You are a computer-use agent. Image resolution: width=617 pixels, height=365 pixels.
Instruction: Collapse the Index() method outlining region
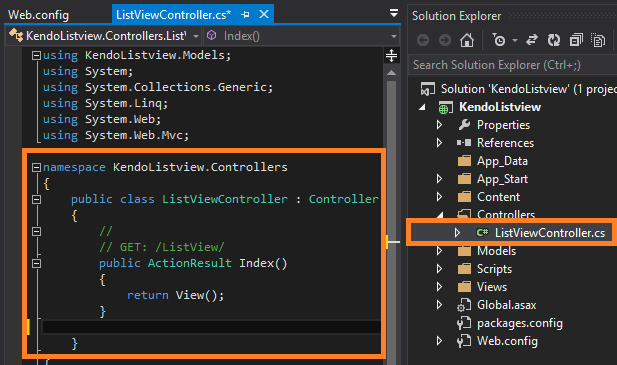pyautogui.click(x=36, y=263)
